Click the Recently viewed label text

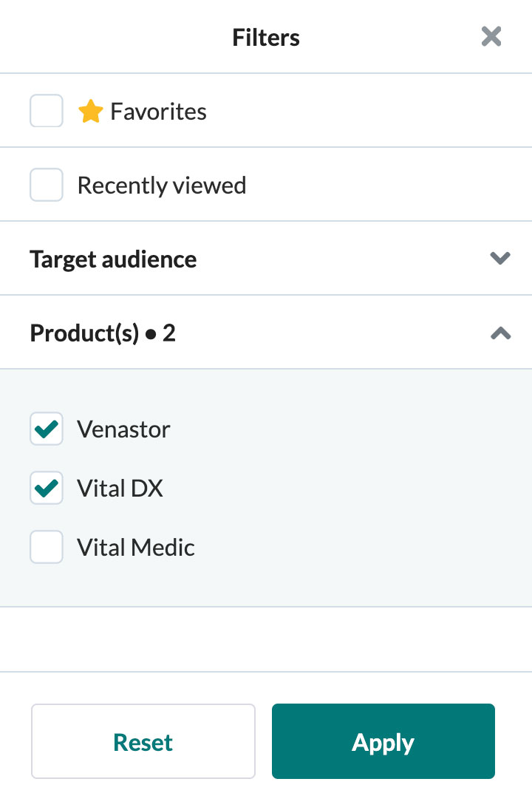point(162,185)
